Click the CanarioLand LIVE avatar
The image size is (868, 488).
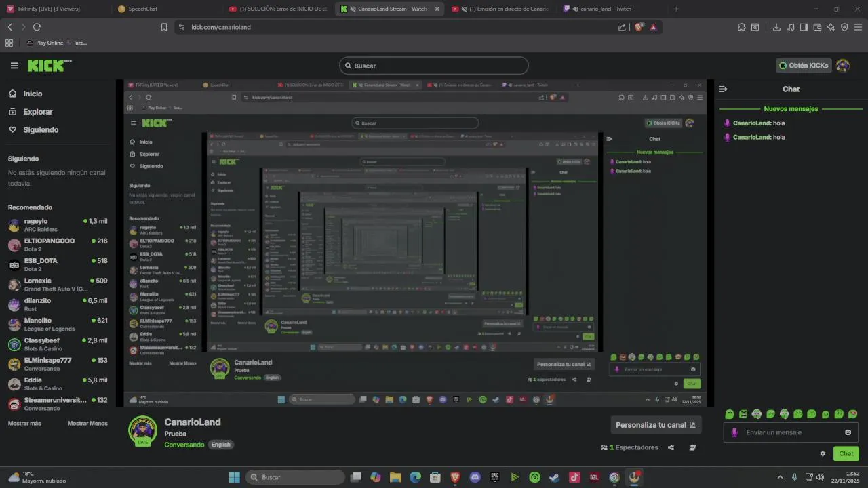142,431
